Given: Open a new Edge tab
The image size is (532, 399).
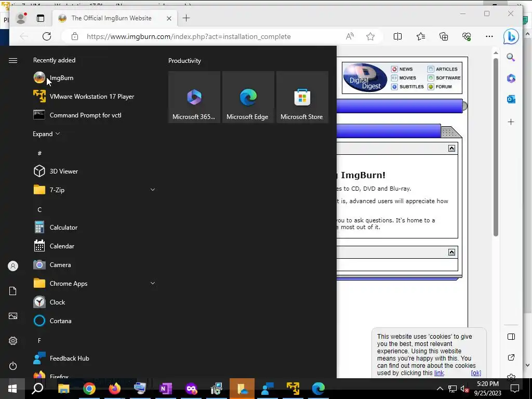Looking at the screenshot, I should point(187,18).
